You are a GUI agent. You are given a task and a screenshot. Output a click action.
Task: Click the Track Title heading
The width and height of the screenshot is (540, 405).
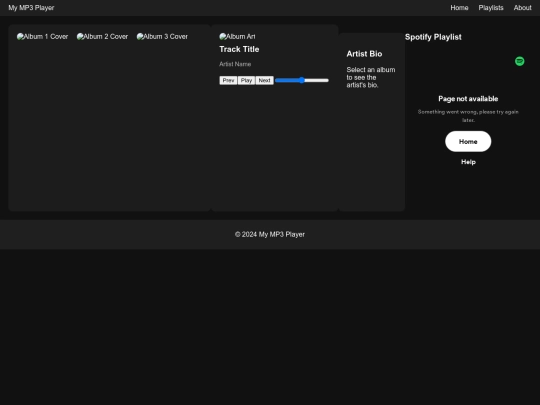point(239,49)
